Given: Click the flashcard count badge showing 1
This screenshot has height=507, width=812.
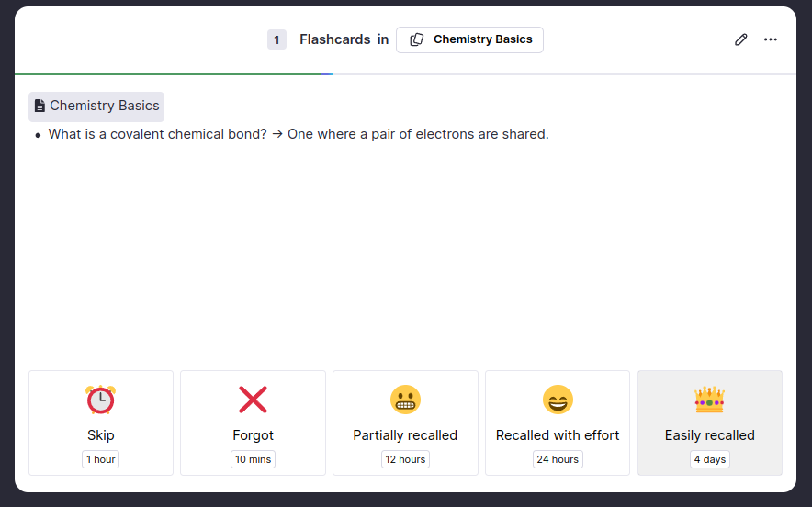Looking at the screenshot, I should (x=276, y=39).
